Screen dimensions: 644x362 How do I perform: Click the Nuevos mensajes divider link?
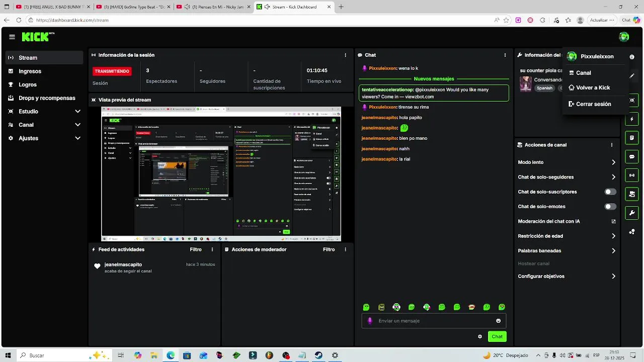[x=434, y=79]
